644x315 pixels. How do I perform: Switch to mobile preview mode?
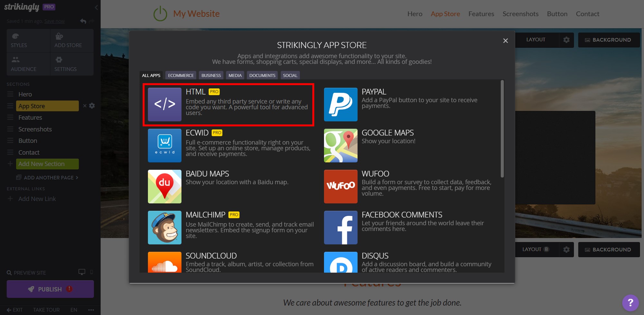[x=91, y=272]
